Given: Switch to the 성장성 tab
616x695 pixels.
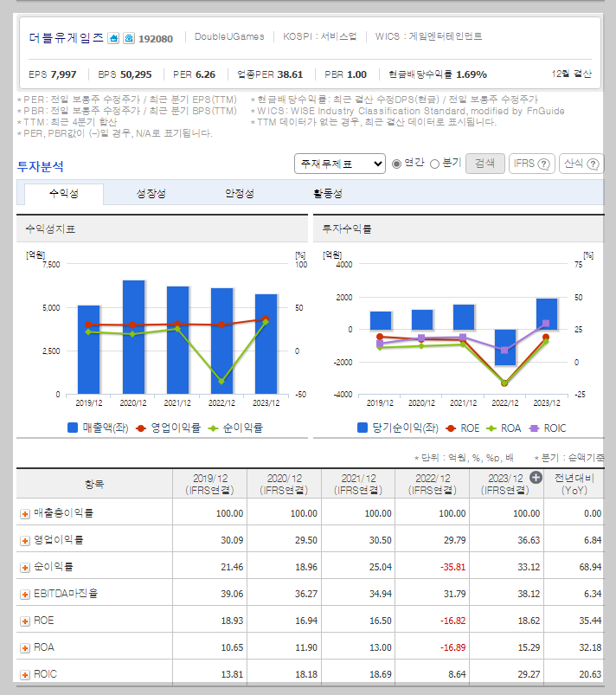Looking at the screenshot, I should tap(151, 194).
